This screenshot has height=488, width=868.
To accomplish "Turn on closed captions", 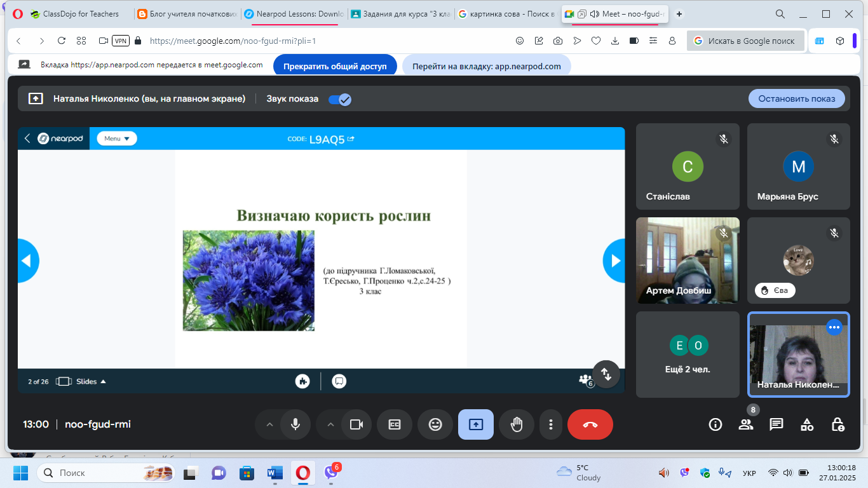I will tap(395, 424).
